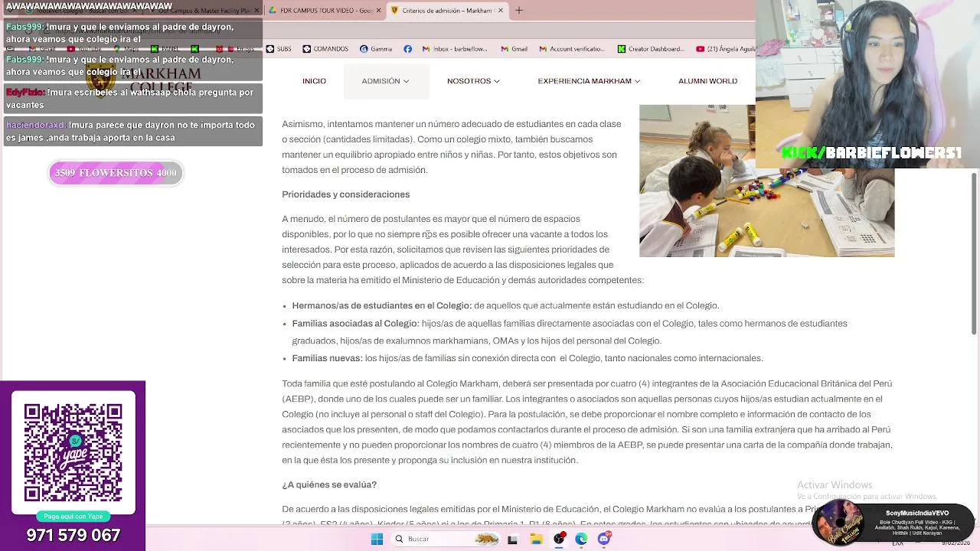Close the Criterios de admisión tab
980x551 pixels.
pos(500,10)
